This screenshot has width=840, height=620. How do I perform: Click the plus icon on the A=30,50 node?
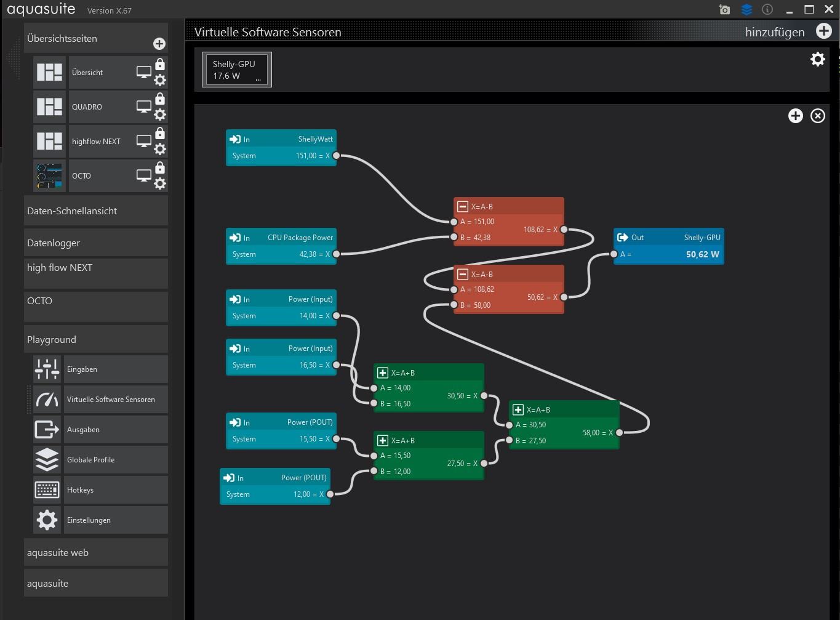tap(518, 410)
